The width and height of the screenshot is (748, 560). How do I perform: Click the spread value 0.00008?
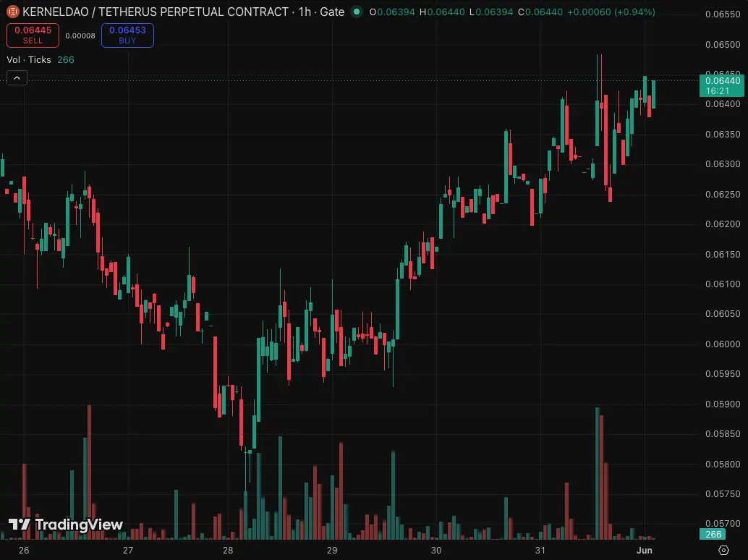click(x=80, y=35)
